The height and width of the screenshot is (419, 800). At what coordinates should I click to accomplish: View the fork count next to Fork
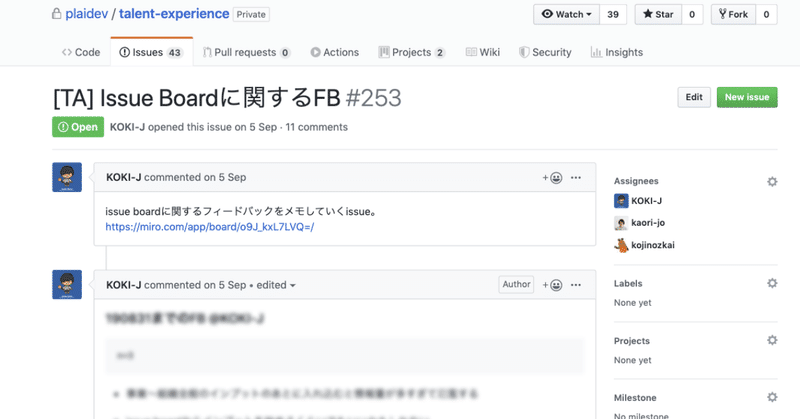click(766, 14)
